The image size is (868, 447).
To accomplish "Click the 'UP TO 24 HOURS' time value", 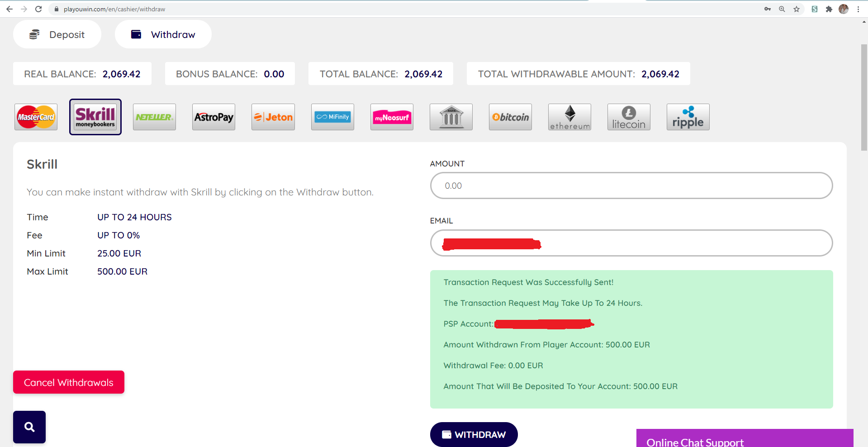I will [x=134, y=217].
